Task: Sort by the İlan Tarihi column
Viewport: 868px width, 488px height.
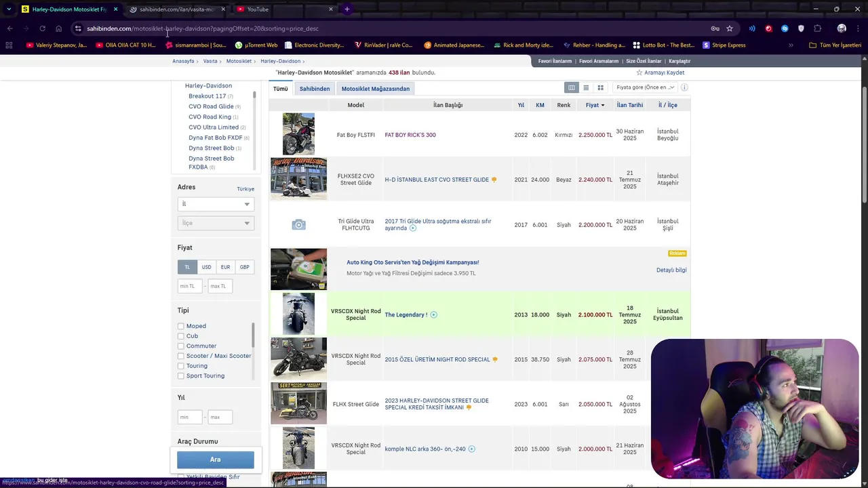Action: (630, 105)
